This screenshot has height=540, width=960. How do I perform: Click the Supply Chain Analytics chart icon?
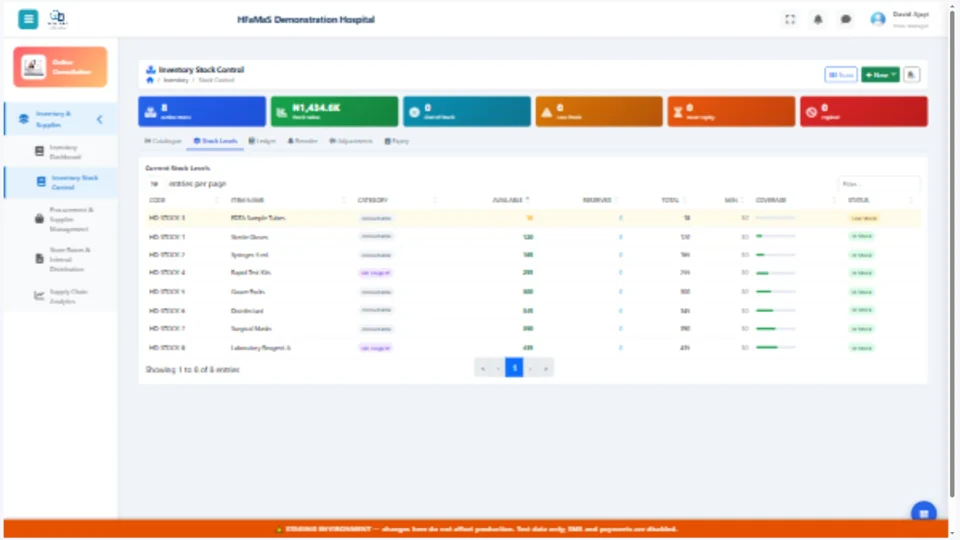pos(39,296)
